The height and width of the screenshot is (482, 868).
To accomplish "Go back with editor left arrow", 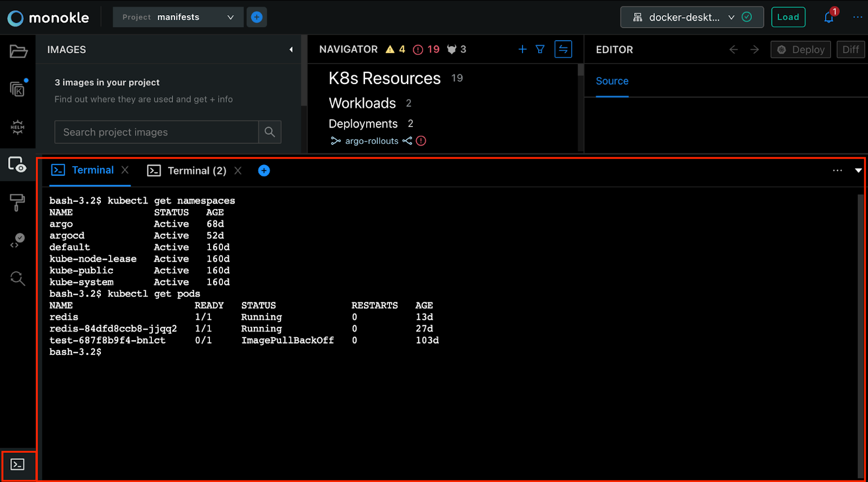I will [x=733, y=49].
